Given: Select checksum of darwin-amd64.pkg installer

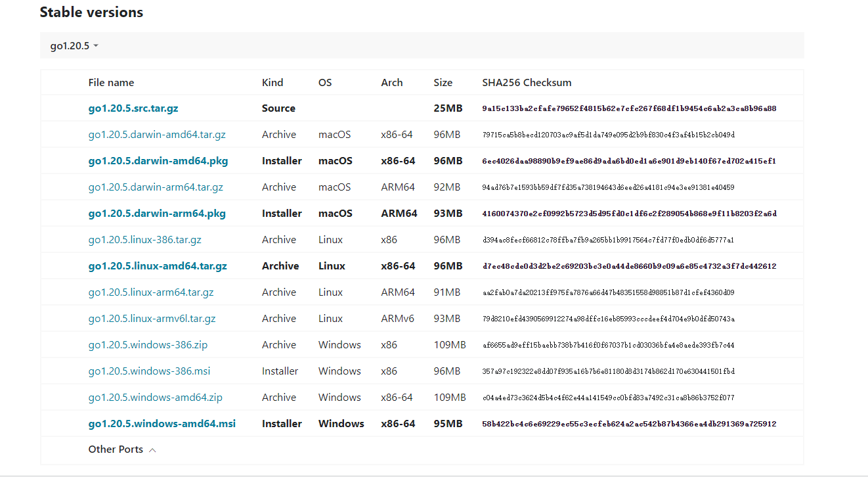Looking at the screenshot, I should pos(629,161).
